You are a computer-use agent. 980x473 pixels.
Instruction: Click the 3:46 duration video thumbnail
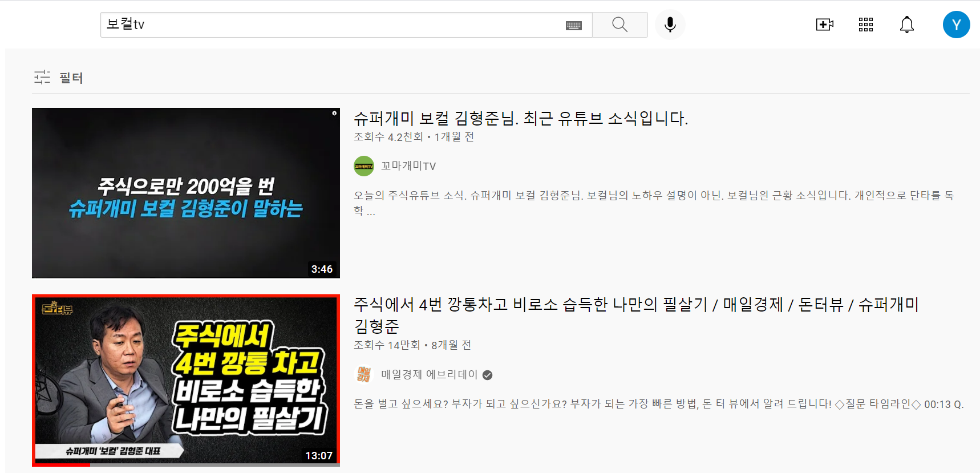(186, 193)
